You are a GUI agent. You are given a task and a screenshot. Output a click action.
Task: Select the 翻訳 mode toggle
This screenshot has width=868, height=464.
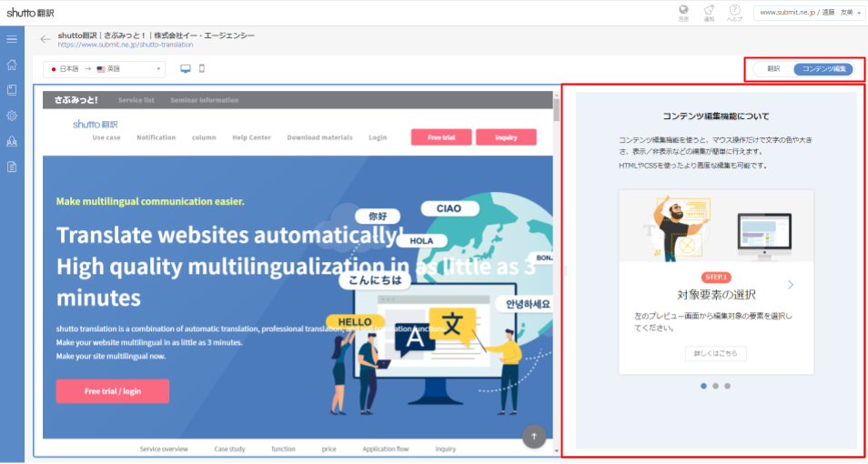pos(773,69)
